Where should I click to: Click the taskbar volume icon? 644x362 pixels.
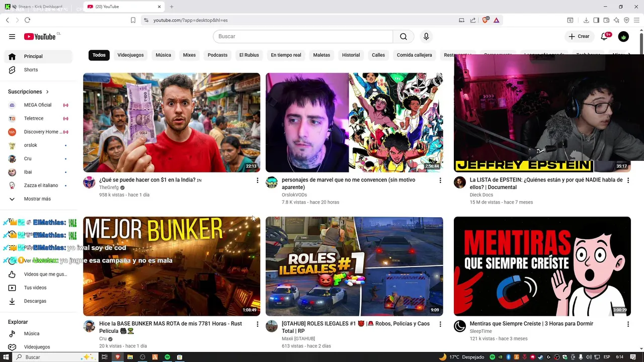coord(589,357)
